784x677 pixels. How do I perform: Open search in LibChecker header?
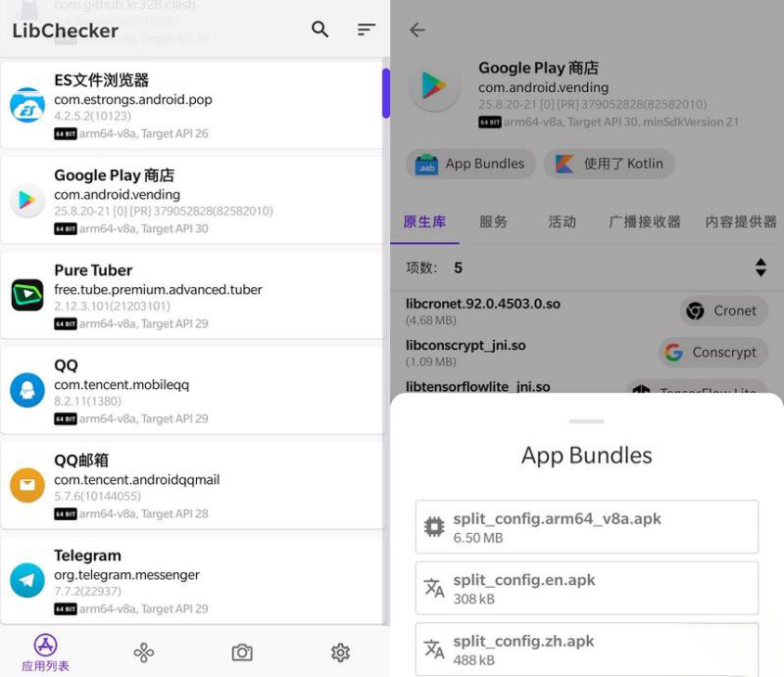(x=320, y=29)
